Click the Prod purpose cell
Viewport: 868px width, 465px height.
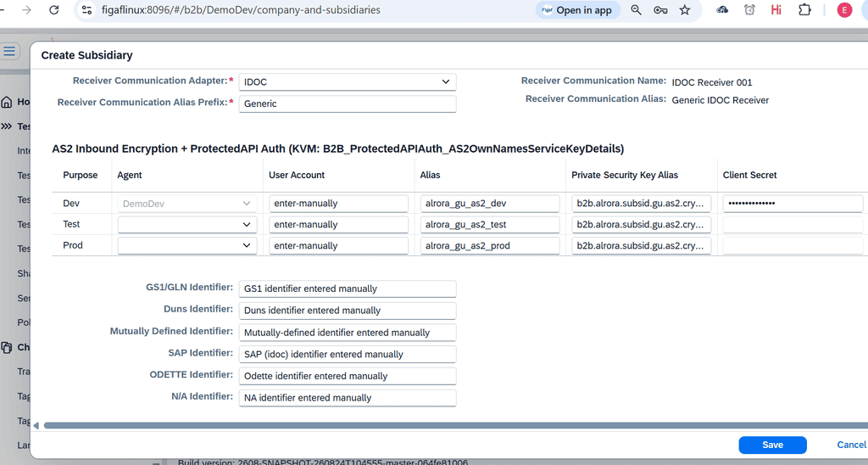(x=73, y=245)
